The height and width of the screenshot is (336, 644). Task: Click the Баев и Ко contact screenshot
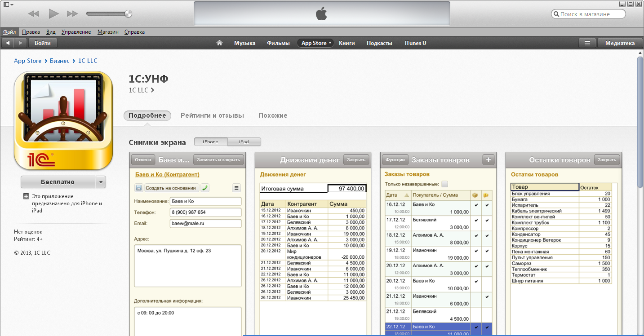click(188, 244)
